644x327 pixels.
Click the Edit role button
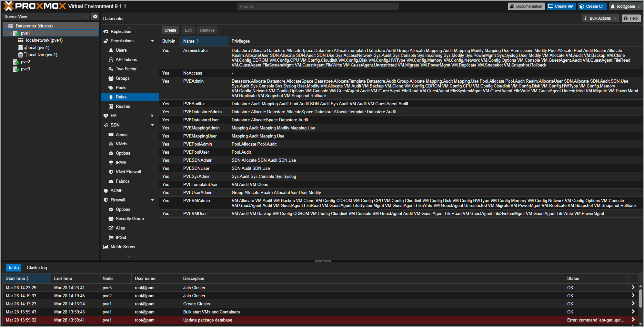click(x=188, y=30)
